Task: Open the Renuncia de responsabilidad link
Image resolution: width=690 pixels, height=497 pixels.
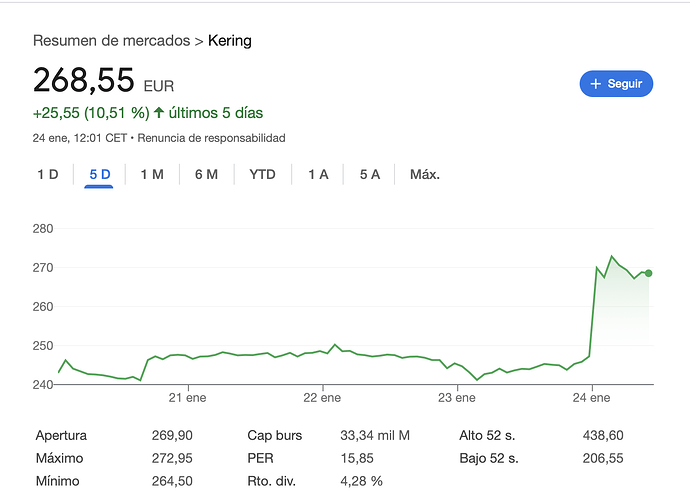Action: (211, 138)
